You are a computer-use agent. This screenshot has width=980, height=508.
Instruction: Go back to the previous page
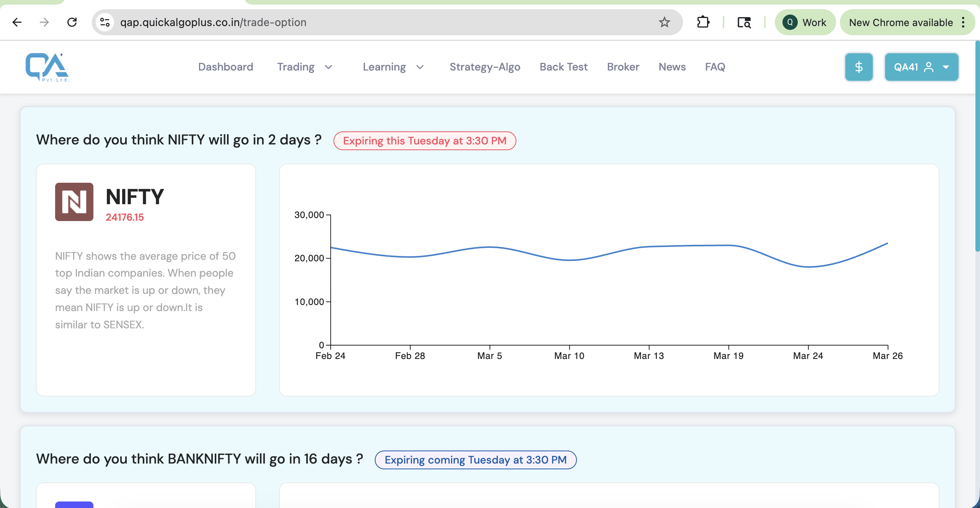(x=17, y=22)
